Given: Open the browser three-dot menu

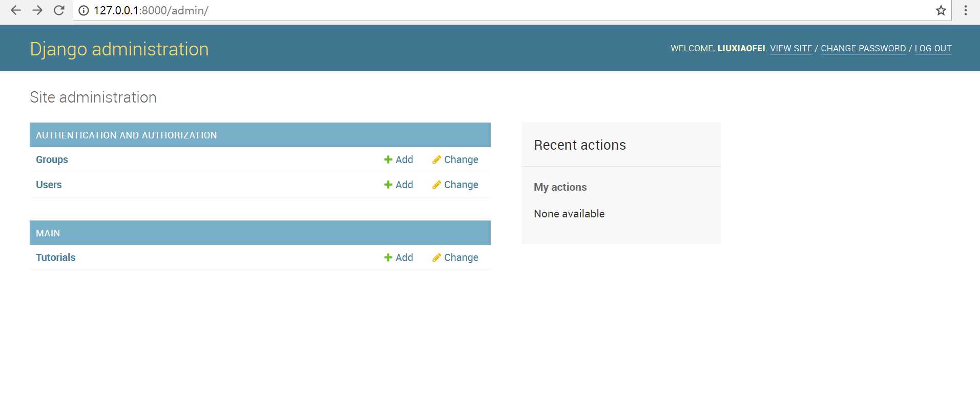Looking at the screenshot, I should (966, 10).
